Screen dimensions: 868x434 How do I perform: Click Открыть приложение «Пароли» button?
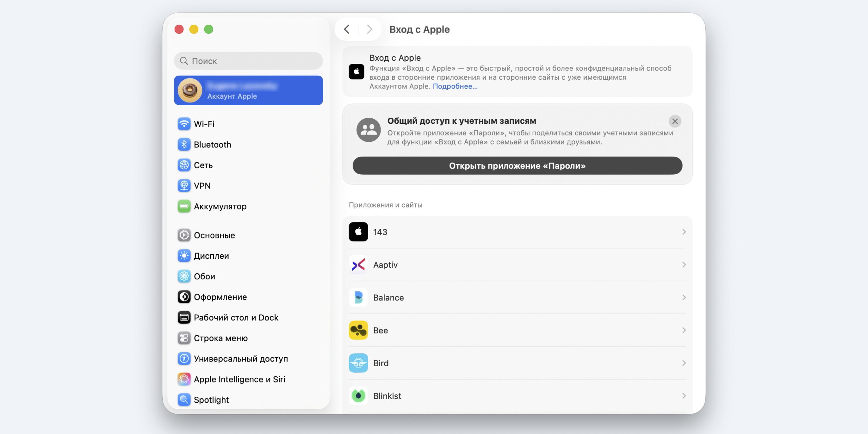click(517, 166)
